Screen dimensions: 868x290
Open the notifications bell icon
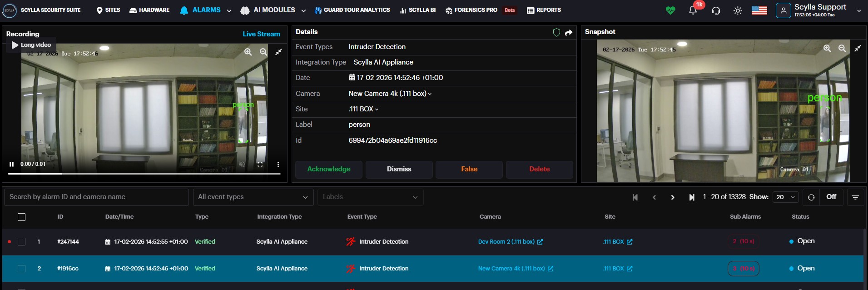pos(693,10)
